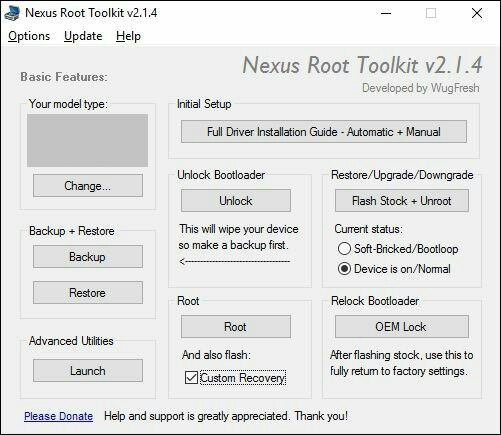Viewport: 501px width, 435px height.
Task: Click 'Basic Features:' heading text
Action: click(x=64, y=77)
